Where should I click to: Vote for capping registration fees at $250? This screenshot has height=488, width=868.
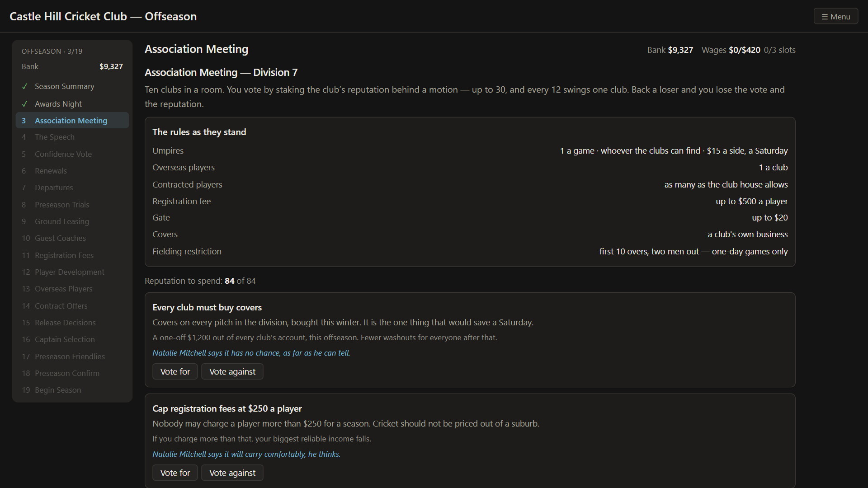coord(175,473)
